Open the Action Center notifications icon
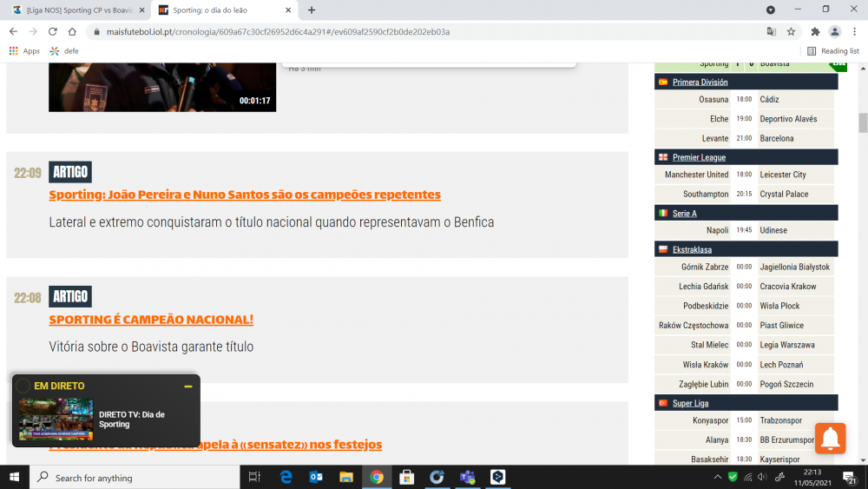868x489 pixels. 850,477
